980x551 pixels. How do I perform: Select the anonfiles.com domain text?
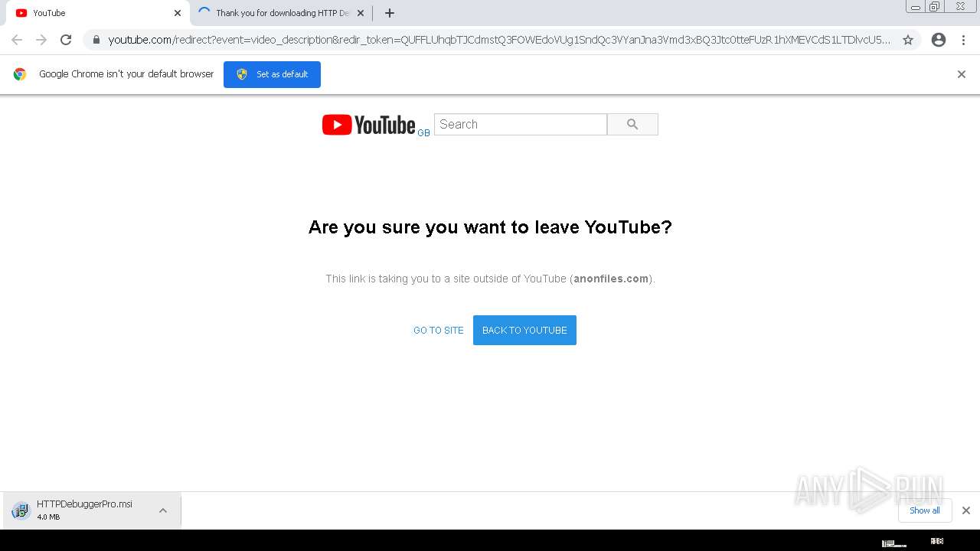coord(611,279)
